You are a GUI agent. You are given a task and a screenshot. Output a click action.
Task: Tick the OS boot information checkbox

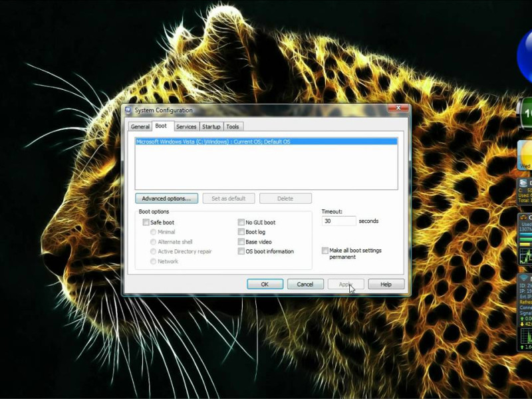pyautogui.click(x=241, y=251)
